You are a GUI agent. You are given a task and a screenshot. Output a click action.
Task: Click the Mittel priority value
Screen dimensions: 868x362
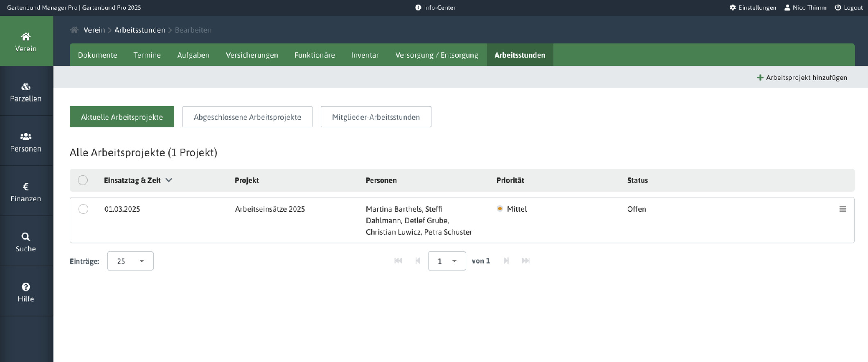517,209
